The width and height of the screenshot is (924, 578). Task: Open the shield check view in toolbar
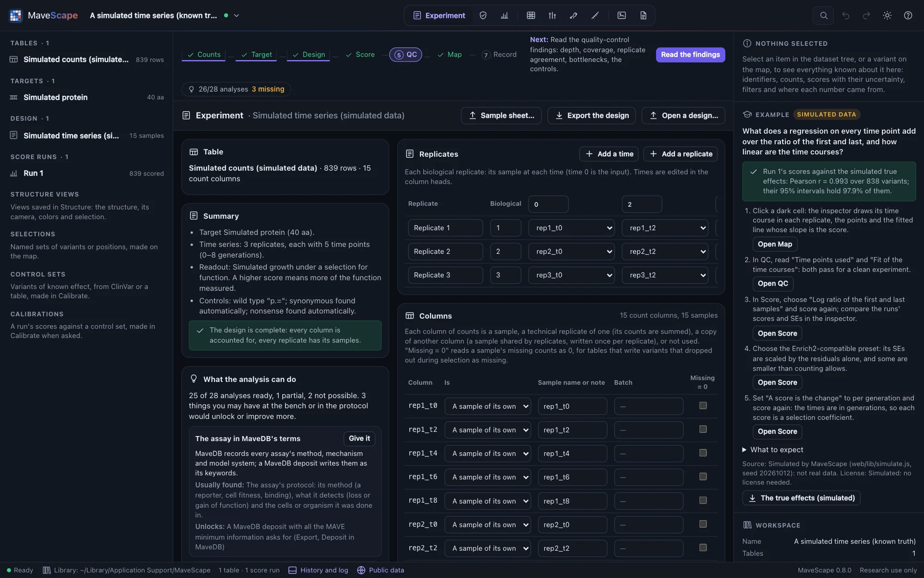click(483, 15)
